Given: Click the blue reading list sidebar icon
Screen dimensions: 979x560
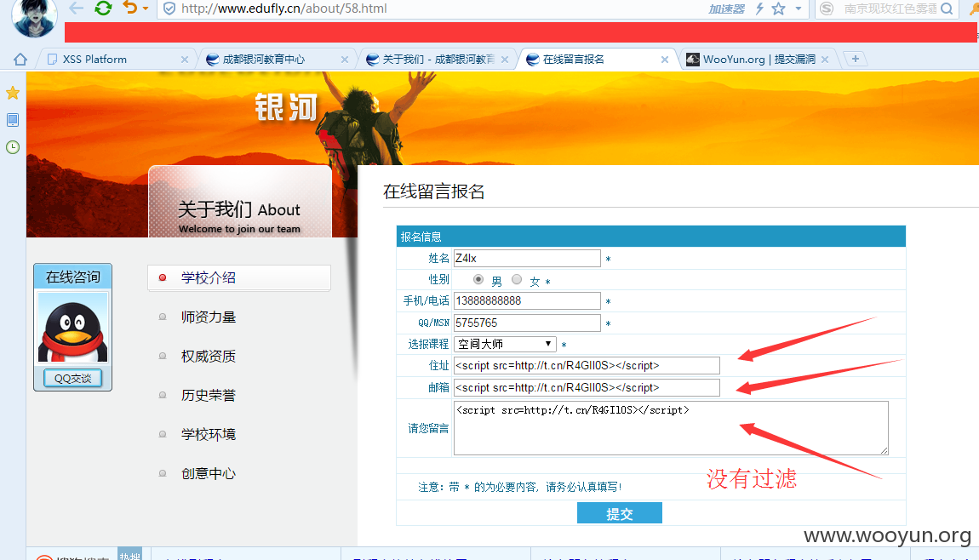Looking at the screenshot, I should (13, 120).
